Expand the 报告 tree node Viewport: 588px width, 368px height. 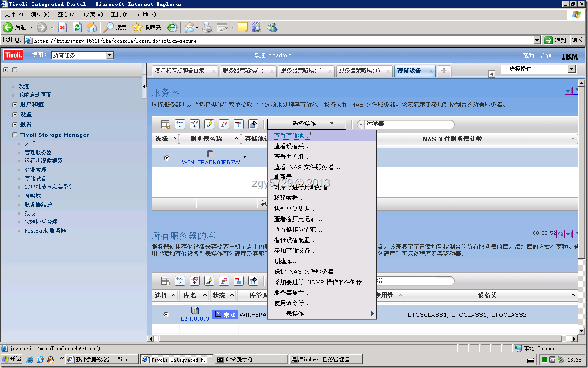[x=15, y=124]
